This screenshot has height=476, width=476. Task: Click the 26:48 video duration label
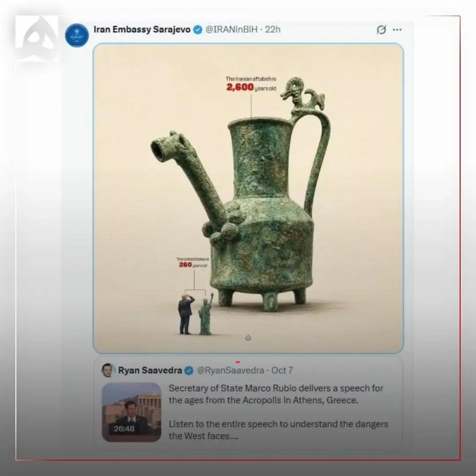124,428
